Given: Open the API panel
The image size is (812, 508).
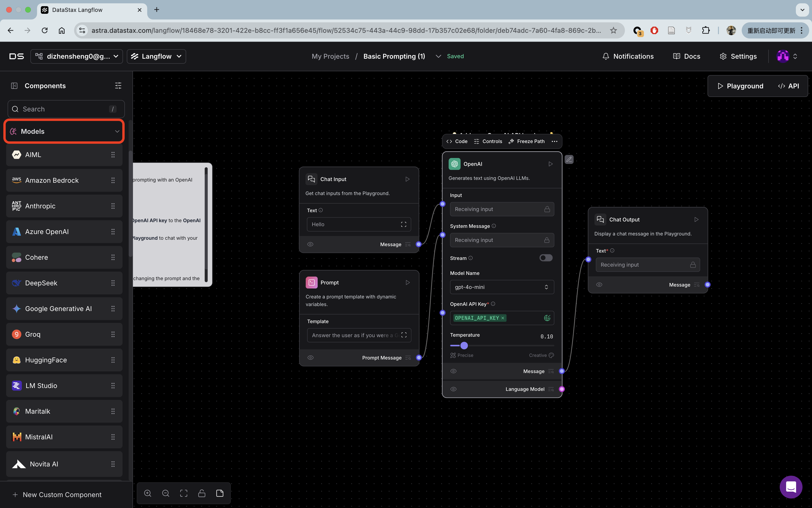Looking at the screenshot, I should [x=788, y=86].
